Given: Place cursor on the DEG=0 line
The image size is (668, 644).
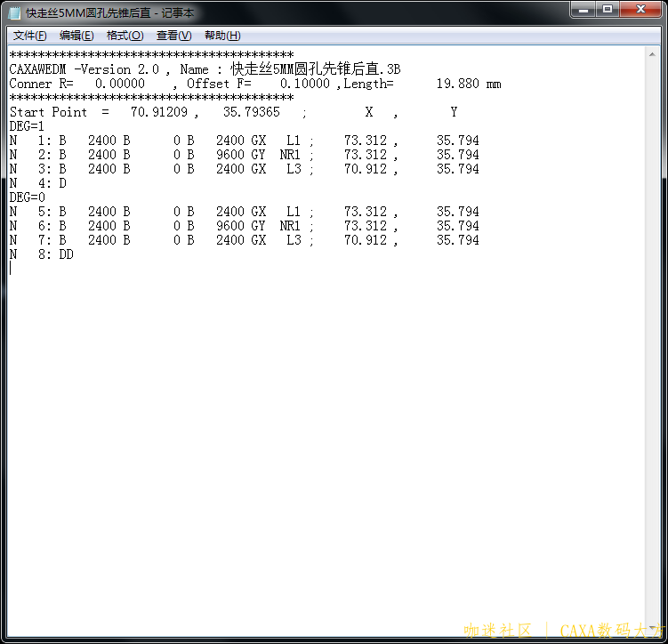Looking at the screenshot, I should 27,197.
